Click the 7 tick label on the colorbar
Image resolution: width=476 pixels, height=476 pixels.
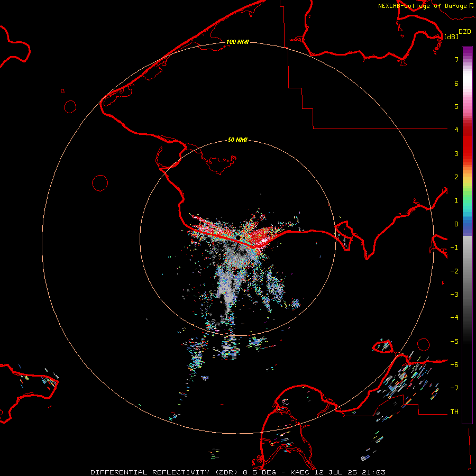point(456,59)
